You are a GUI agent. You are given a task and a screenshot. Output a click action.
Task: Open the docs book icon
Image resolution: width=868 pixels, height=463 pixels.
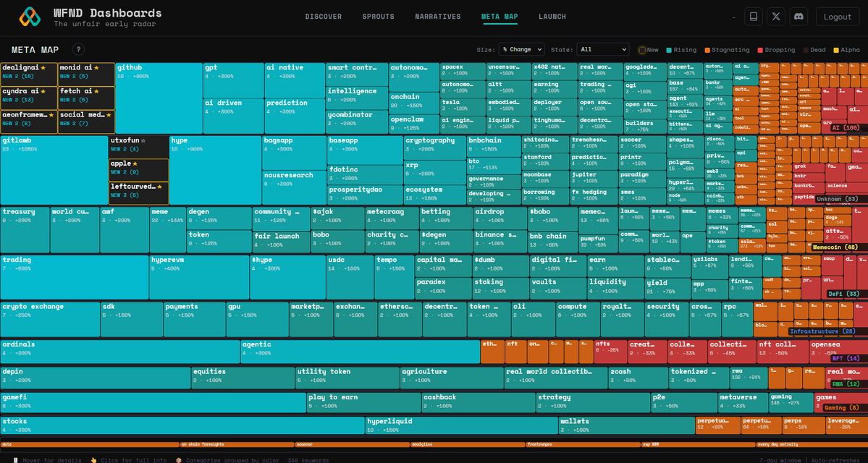(753, 17)
